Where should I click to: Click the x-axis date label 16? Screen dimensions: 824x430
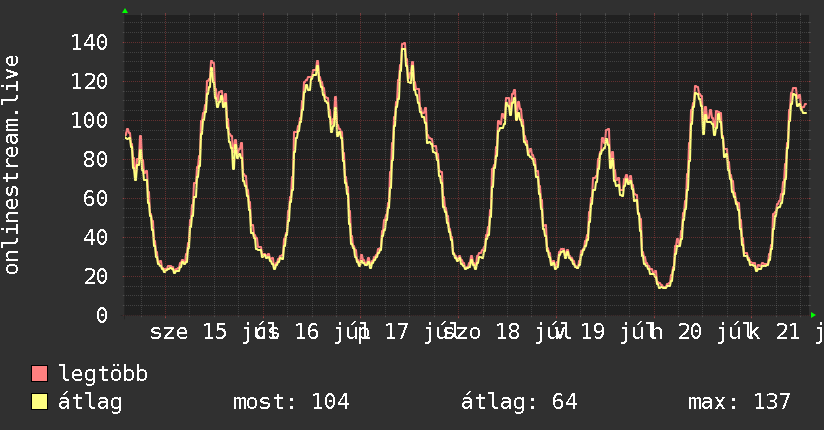[x=306, y=332]
